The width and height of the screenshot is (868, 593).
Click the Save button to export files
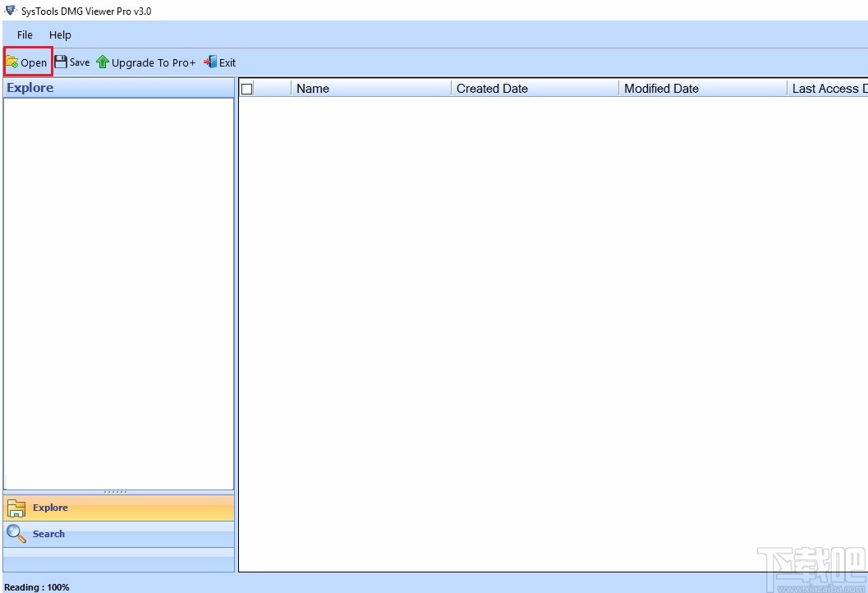pyautogui.click(x=72, y=62)
